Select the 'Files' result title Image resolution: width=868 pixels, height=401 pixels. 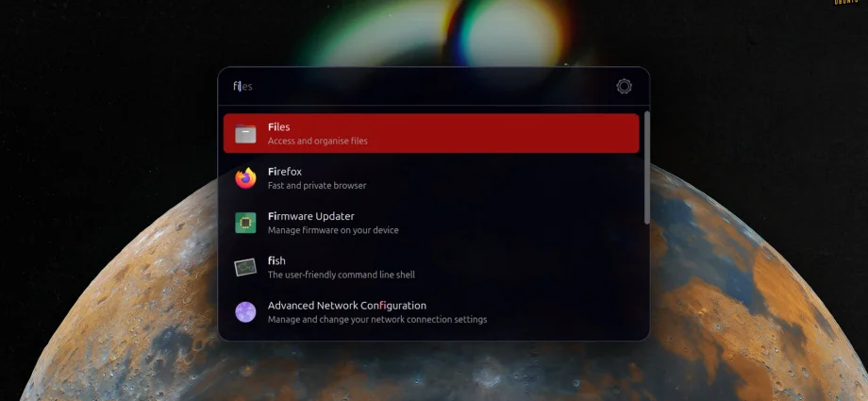[279, 127]
